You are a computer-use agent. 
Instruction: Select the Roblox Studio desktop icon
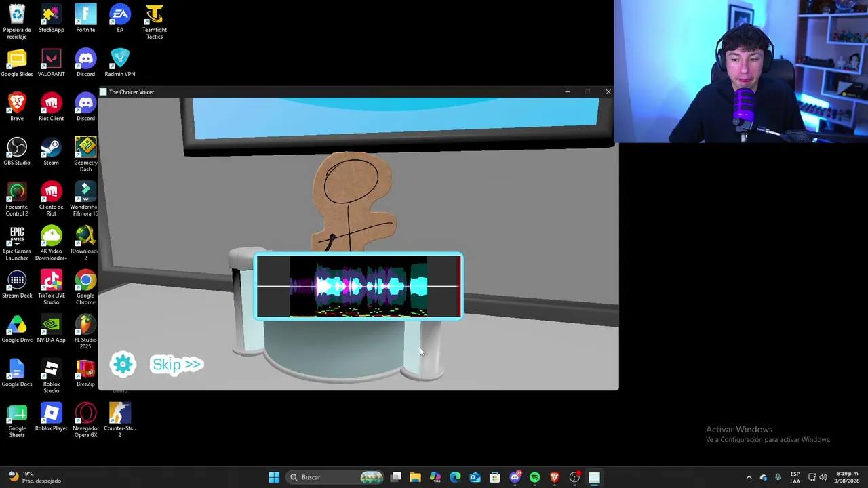(52, 376)
